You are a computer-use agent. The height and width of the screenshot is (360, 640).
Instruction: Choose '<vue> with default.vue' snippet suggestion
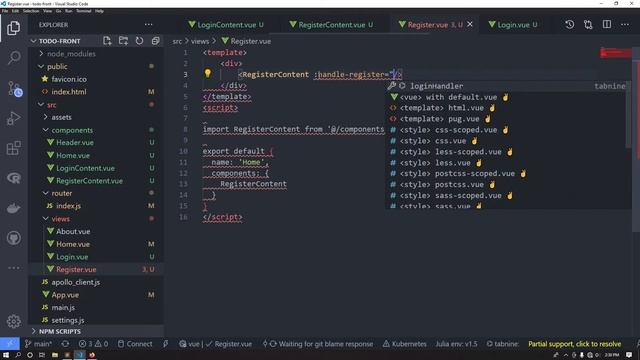pos(506,97)
